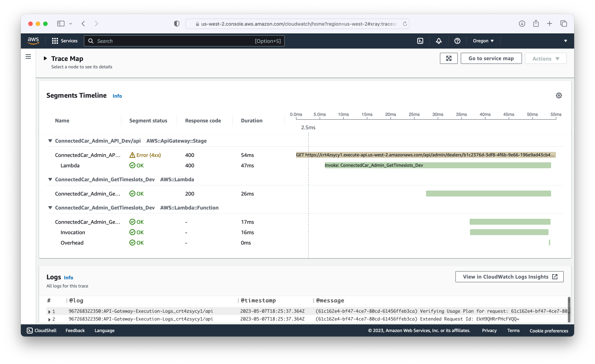Open the left navigation hamburger menu
This screenshot has height=364, width=595.
click(x=28, y=57)
